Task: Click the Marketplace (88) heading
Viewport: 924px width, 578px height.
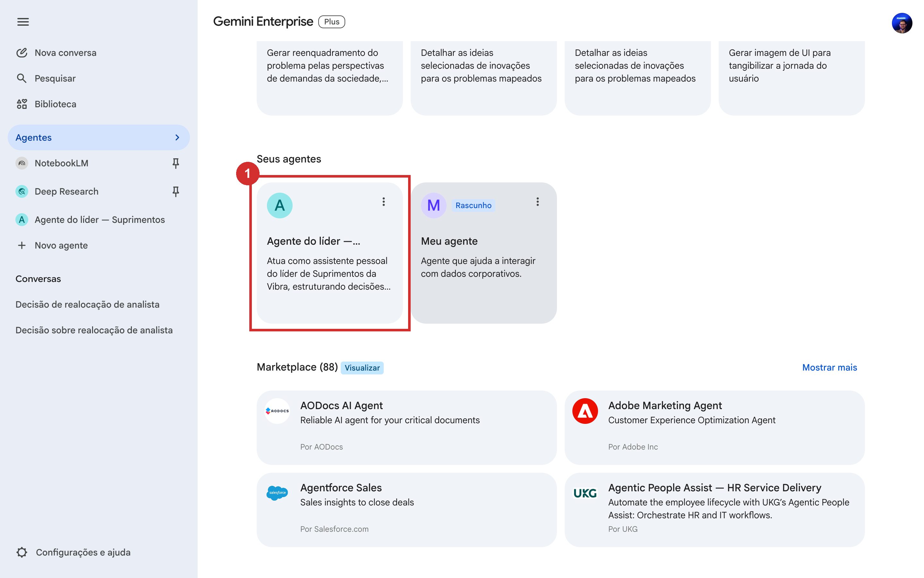Action: point(297,367)
